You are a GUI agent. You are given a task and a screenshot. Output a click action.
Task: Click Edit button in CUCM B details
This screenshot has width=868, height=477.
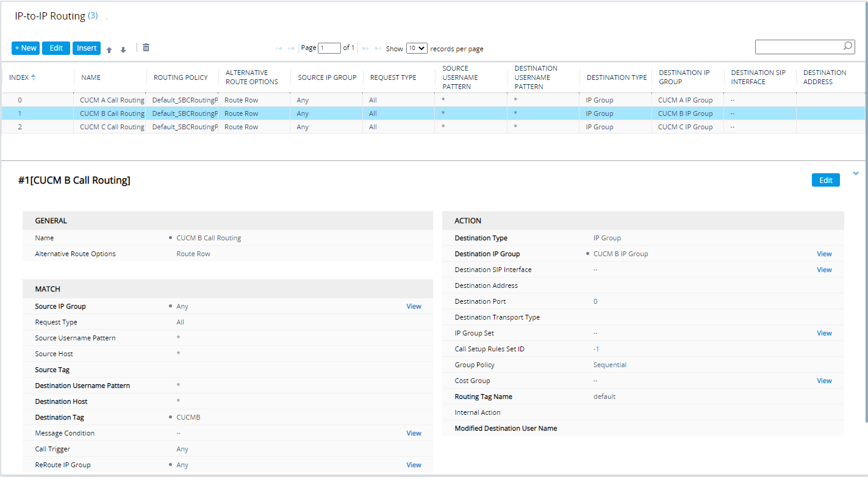(x=826, y=180)
